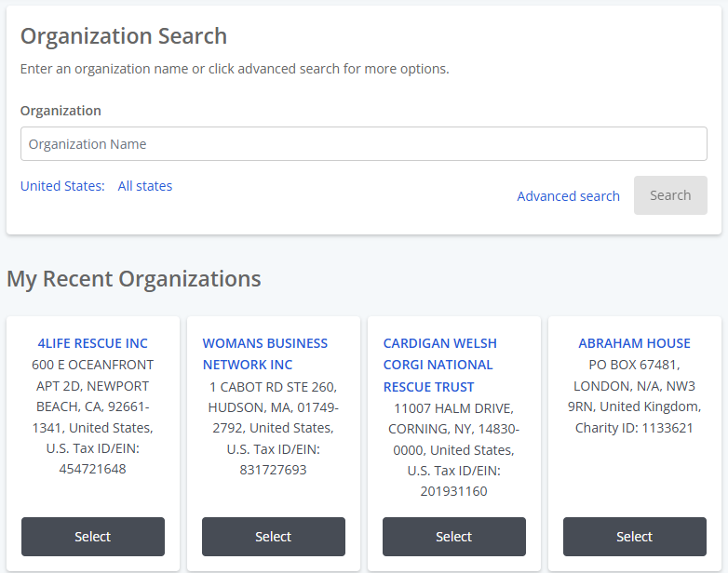
Task: Open the United States country selector
Action: pyautogui.click(x=62, y=186)
